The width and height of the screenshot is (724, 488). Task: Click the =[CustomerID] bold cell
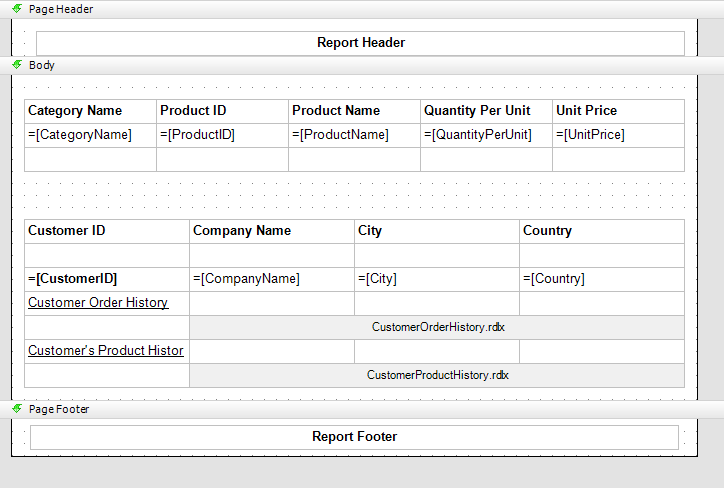[x=107, y=279]
